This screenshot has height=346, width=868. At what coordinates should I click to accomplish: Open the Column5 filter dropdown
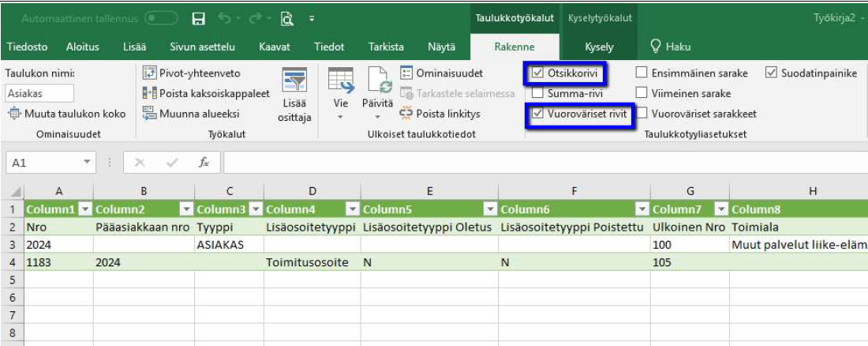(489, 209)
